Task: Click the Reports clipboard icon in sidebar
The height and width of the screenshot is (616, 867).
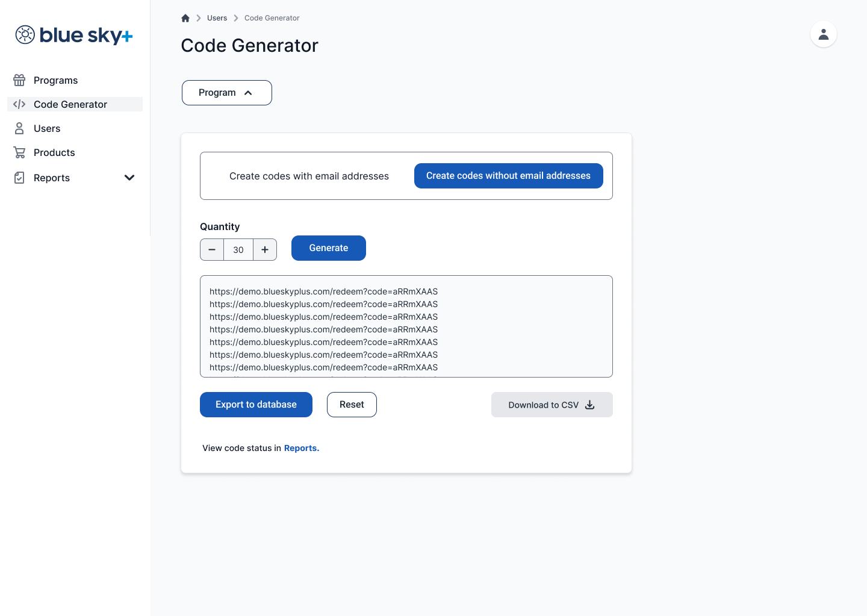Action: click(x=19, y=178)
